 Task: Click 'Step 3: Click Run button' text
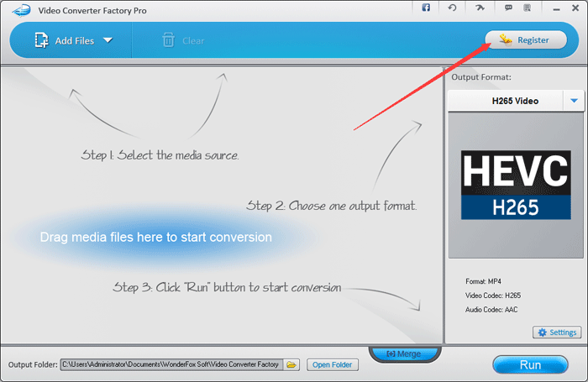pyautogui.click(x=227, y=287)
